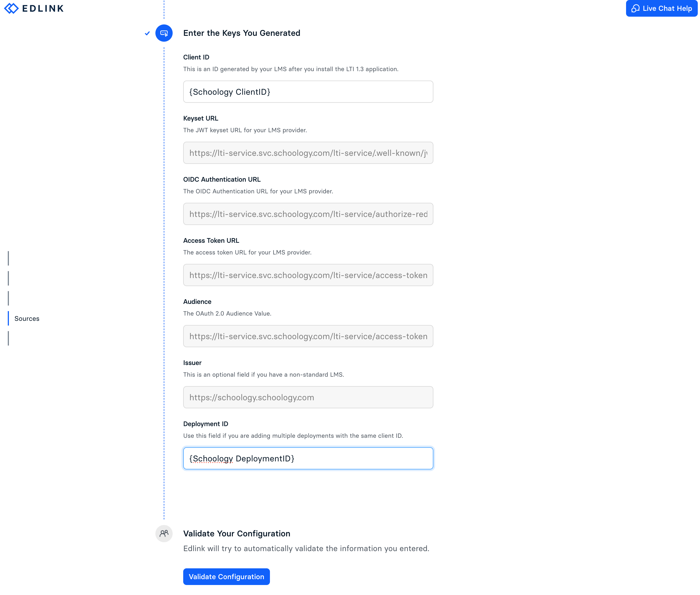
Task: Click the Edlink logo icon
Action: coord(11,8)
